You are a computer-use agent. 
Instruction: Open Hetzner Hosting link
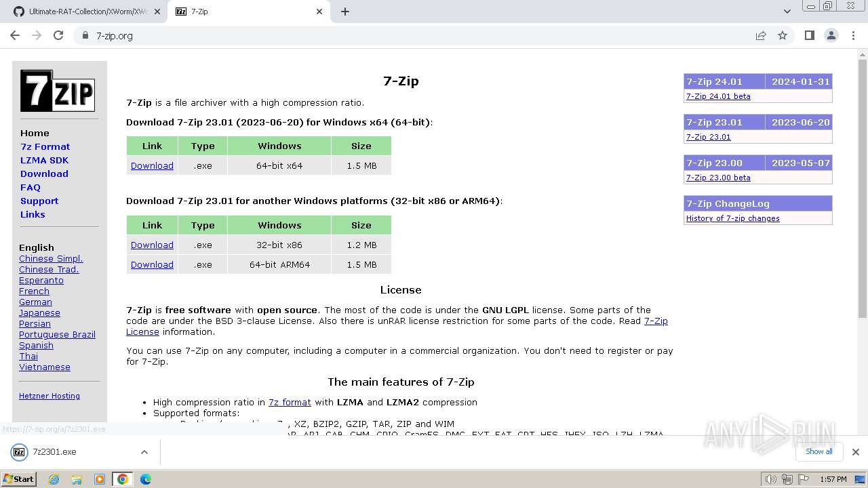coord(50,396)
